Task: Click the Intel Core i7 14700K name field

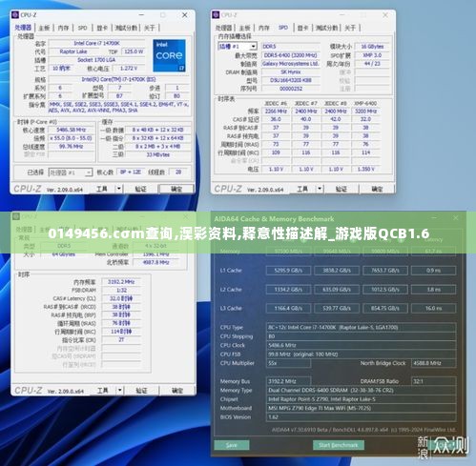Action: [x=96, y=43]
